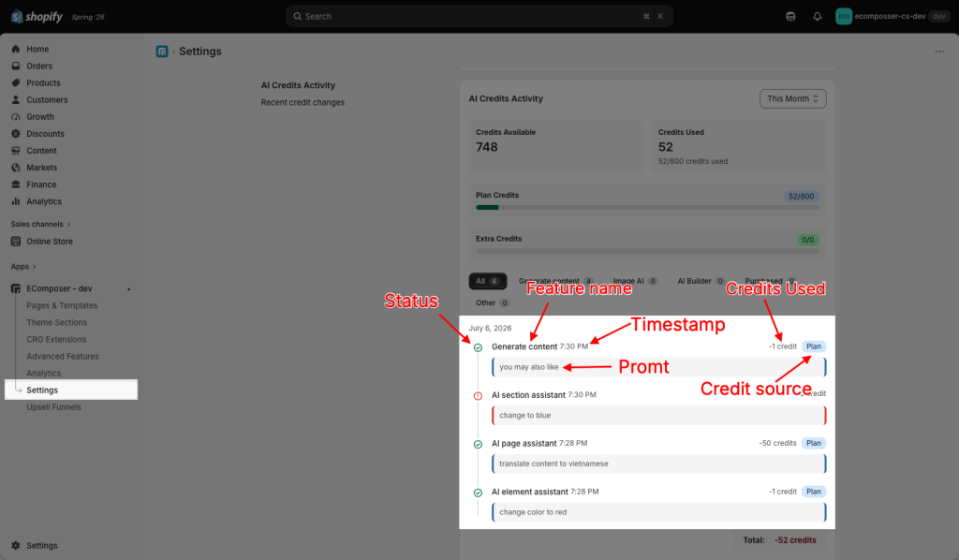The width and height of the screenshot is (959, 560).
Task: Click the July 6, 2026 date header
Action: coord(490,329)
